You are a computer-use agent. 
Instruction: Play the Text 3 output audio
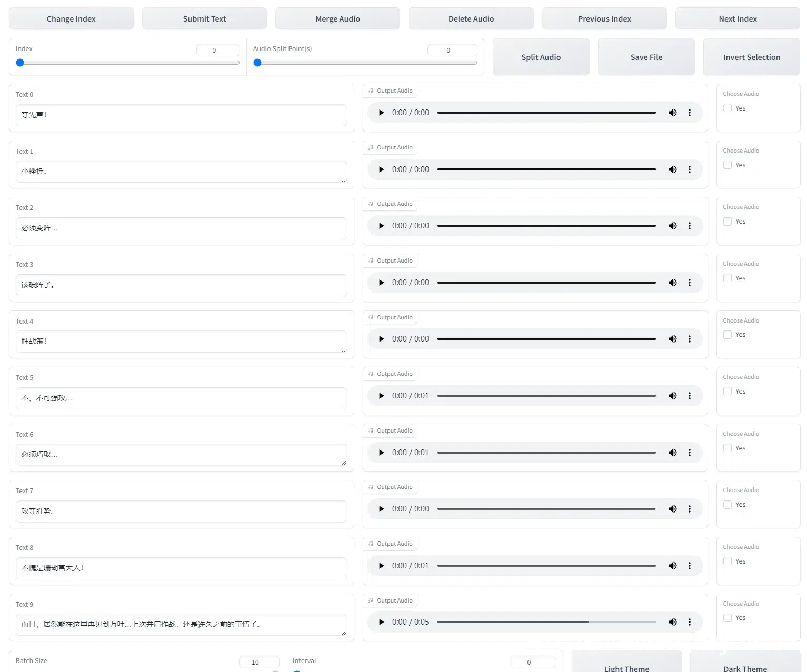382,283
